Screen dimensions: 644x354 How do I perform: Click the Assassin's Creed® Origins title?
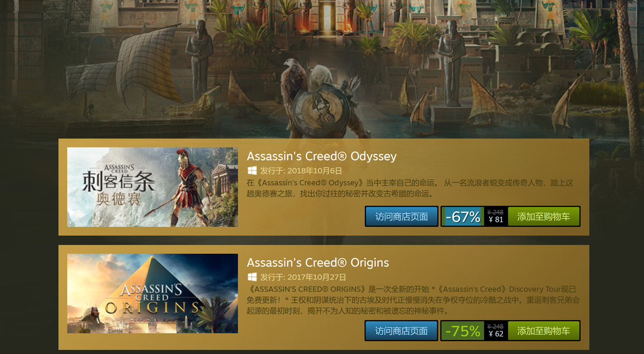318,263
